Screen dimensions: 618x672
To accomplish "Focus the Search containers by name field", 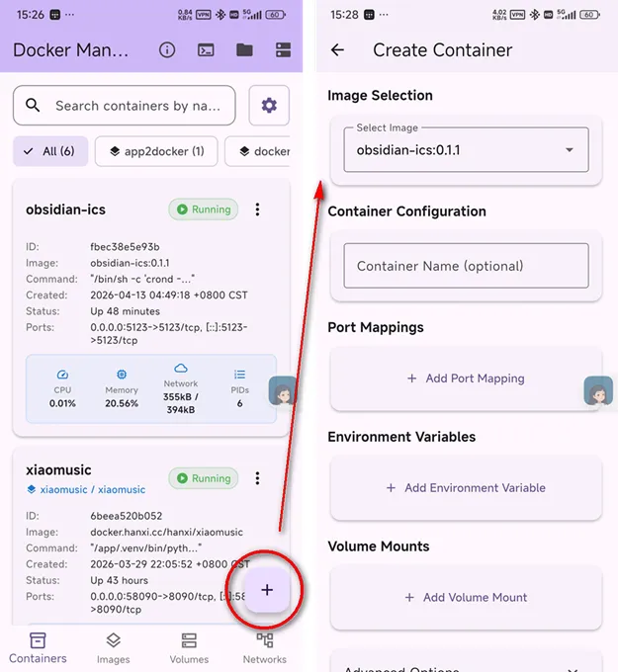I will click(125, 106).
